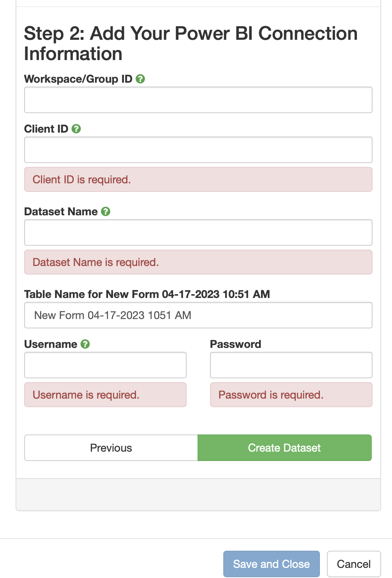
Task: Click the Password field label
Action: click(235, 344)
